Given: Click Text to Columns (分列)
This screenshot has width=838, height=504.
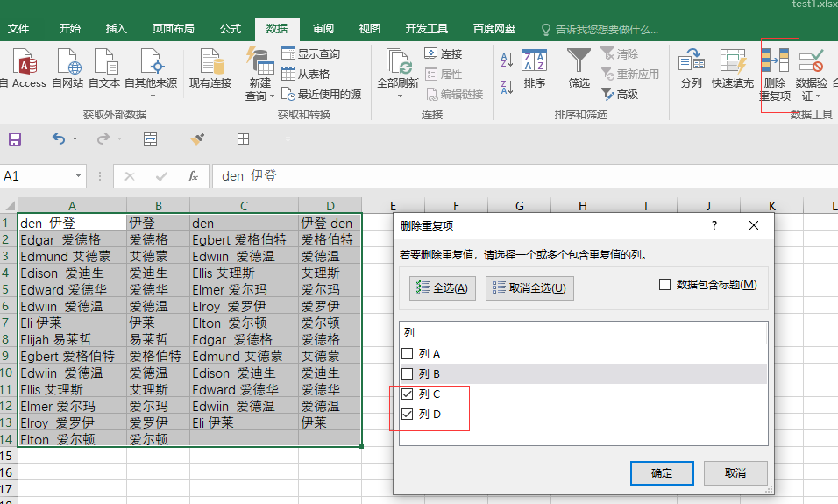Looking at the screenshot, I should 691,67.
